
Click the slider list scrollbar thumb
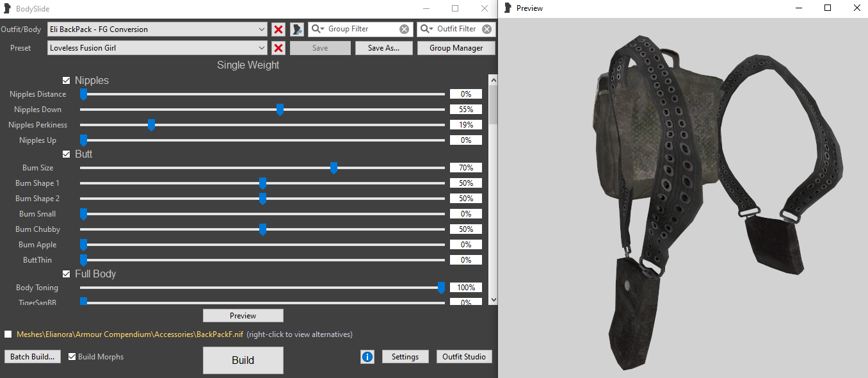click(x=493, y=104)
